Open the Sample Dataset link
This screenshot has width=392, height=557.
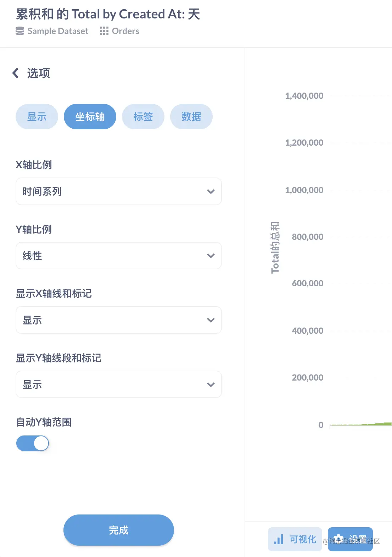(x=58, y=31)
